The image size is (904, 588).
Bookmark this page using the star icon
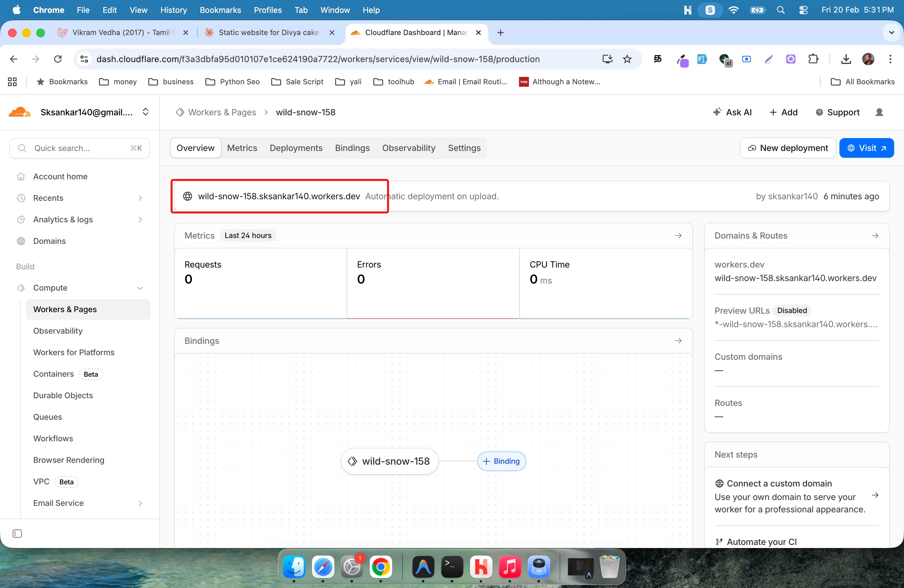(628, 59)
